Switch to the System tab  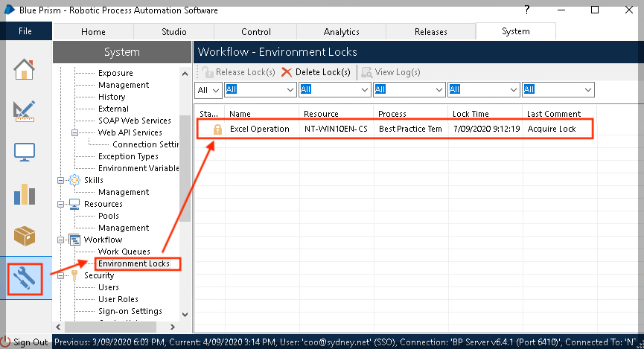(x=516, y=31)
